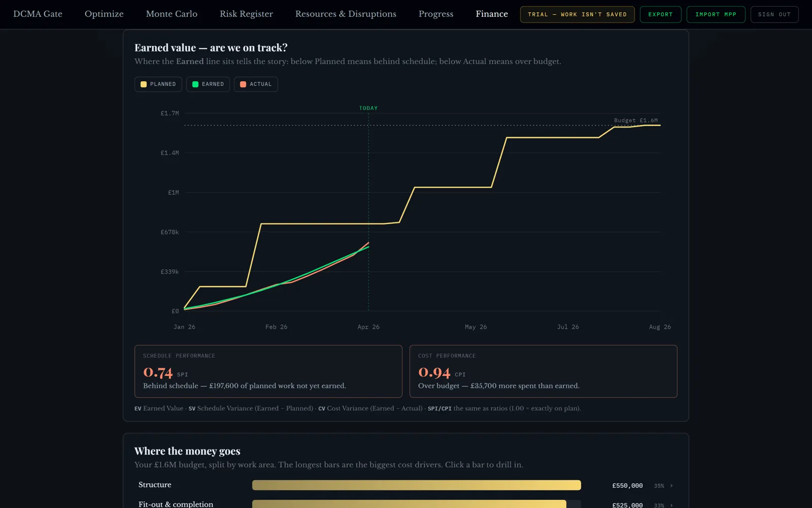Screen dimensions: 812x508
Task: Click the orange Actual color swatch
Action: click(x=243, y=84)
